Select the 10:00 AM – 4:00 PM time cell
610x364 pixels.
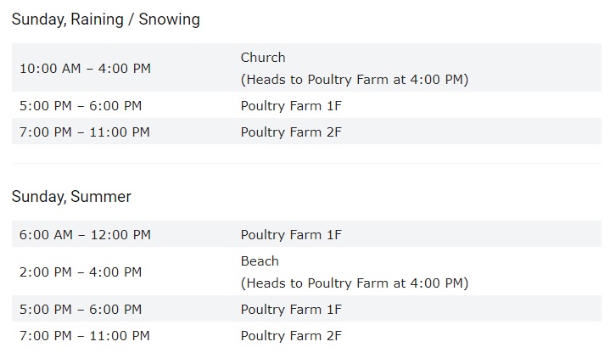[85, 68]
